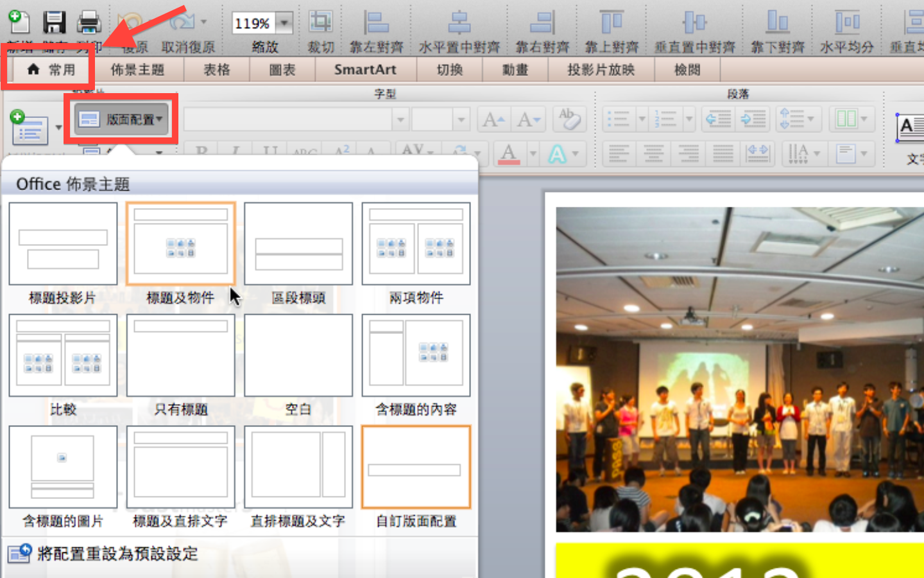Open the SmartArt tab
This screenshot has height=578, width=924.
click(365, 69)
